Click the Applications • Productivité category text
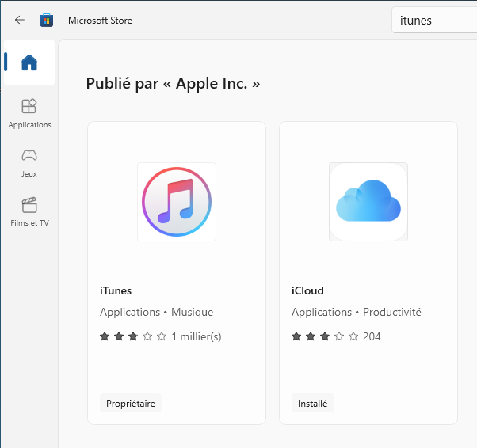This screenshot has height=448, width=477. coord(357,312)
